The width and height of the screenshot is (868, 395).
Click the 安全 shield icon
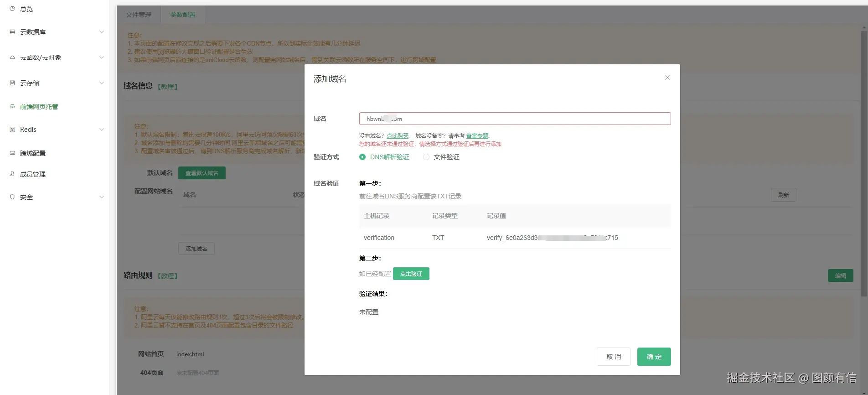coord(12,197)
